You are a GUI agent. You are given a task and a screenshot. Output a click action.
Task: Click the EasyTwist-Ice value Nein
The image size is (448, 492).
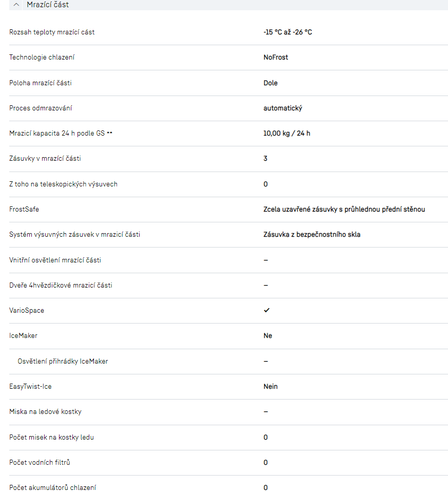tap(270, 386)
